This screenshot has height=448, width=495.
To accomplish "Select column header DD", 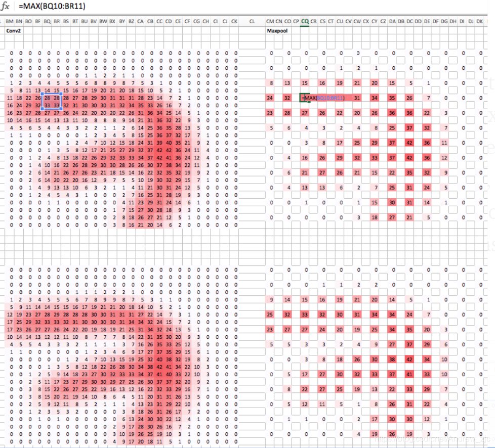I will coord(418,21).
